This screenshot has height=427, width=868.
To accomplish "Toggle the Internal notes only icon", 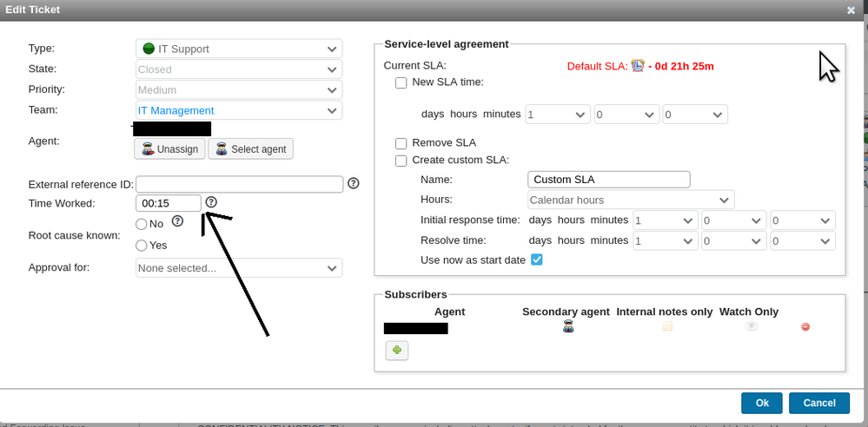I will pyautogui.click(x=667, y=327).
